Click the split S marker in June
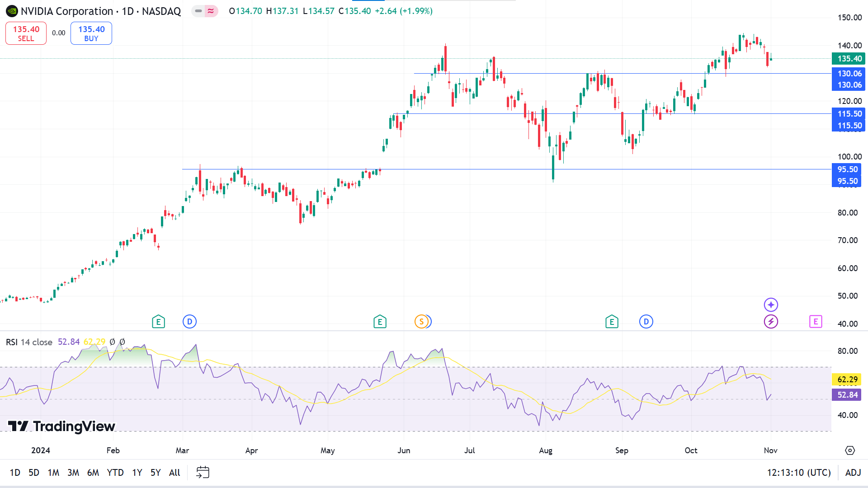 [421, 322]
